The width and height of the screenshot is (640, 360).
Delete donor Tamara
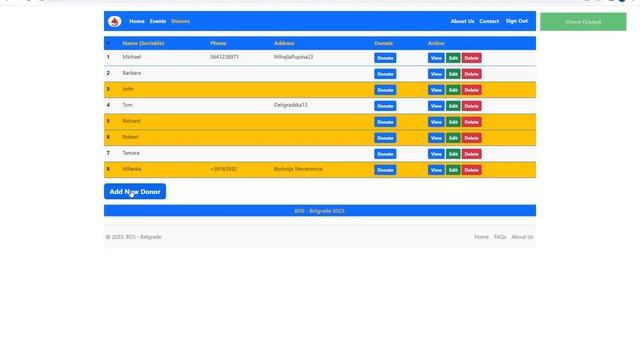click(x=471, y=154)
